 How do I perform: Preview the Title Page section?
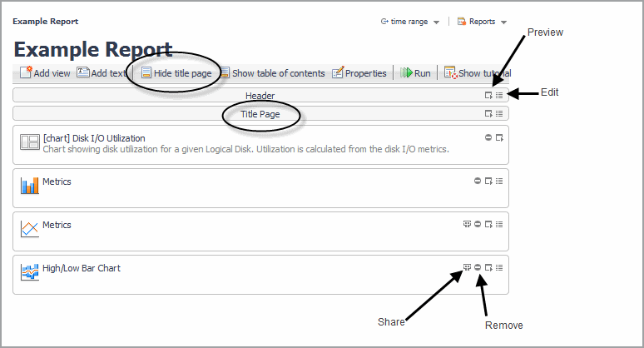coord(488,113)
